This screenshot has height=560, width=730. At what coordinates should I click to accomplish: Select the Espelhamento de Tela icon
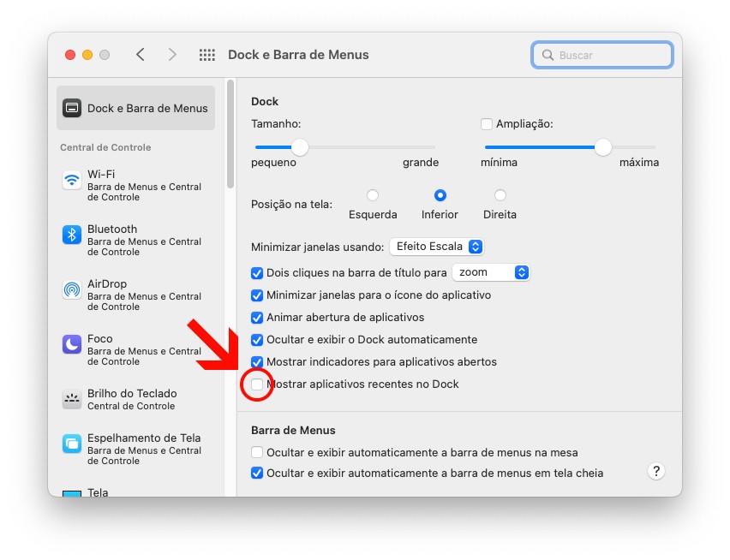coord(72,444)
